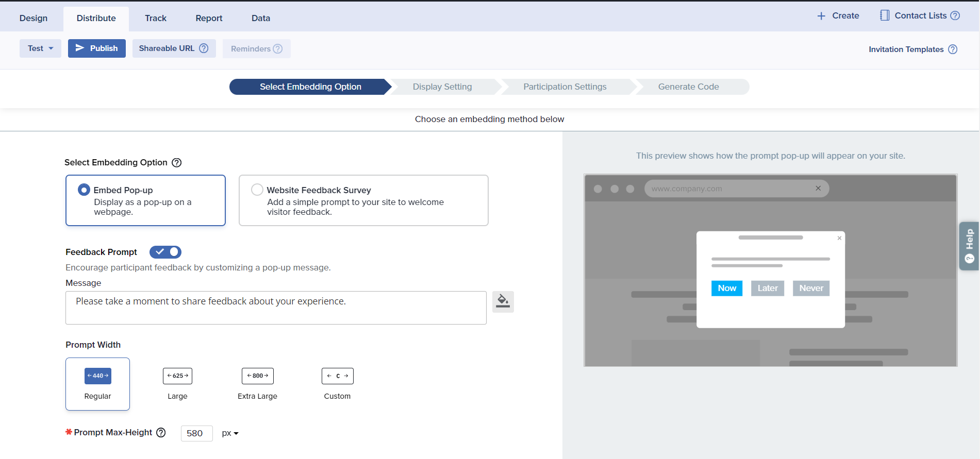Go to the Display Setting step
The height and width of the screenshot is (459, 980).
[x=442, y=87]
